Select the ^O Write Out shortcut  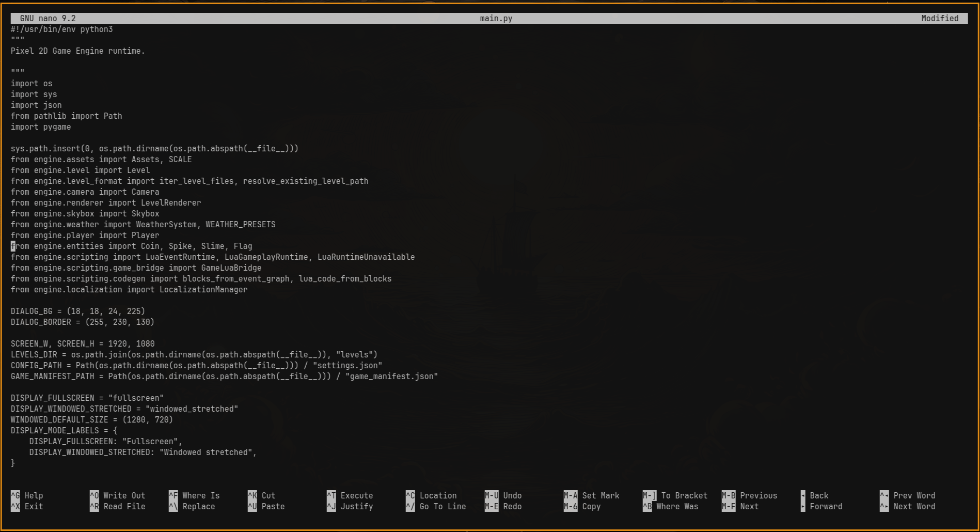point(118,495)
